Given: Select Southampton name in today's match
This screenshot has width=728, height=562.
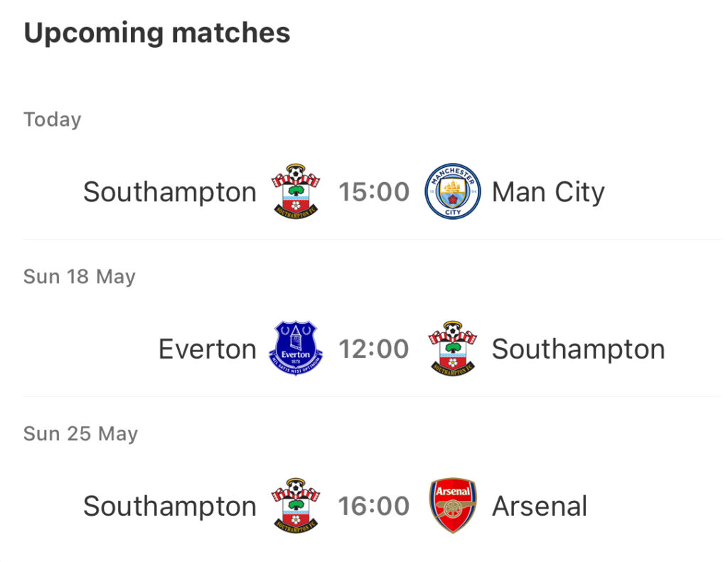Looking at the screenshot, I should (170, 192).
